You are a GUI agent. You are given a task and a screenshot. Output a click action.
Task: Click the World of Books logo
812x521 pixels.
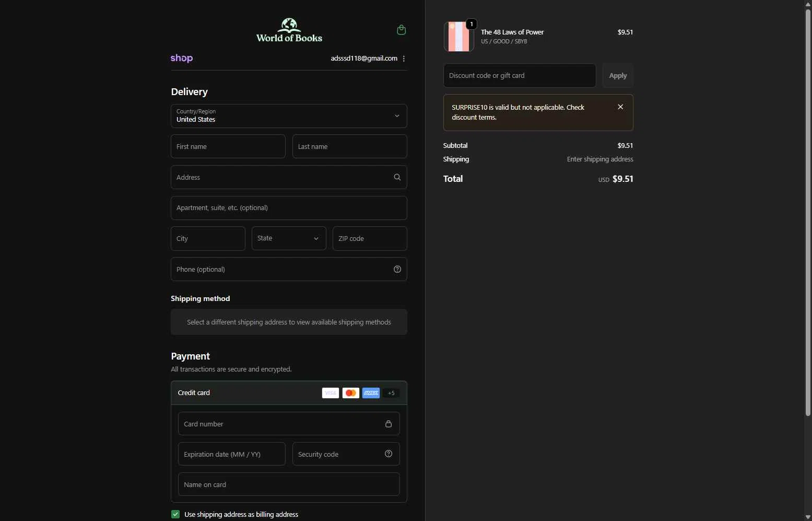click(x=289, y=30)
